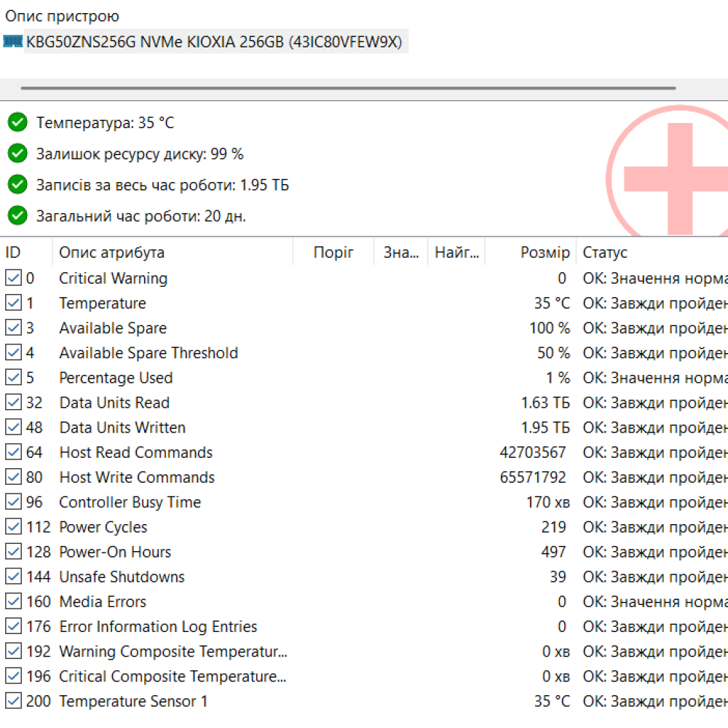Click the red cross health watermark graphic
This screenshot has width=728, height=728.
[679, 177]
